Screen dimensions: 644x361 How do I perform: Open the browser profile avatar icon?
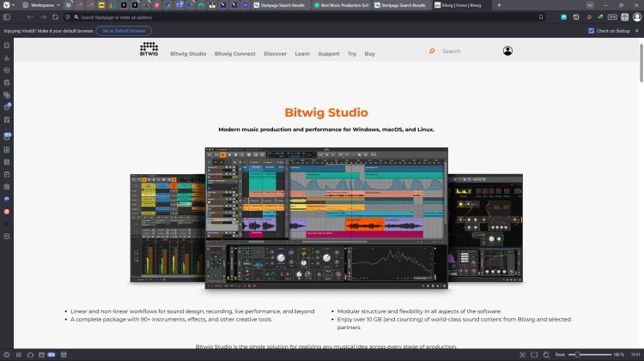pyautogui.click(x=637, y=17)
